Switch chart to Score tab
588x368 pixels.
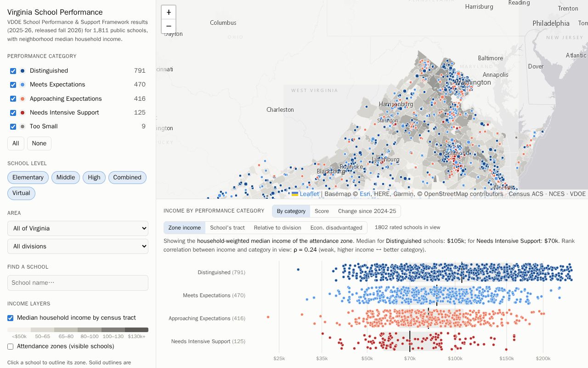coord(322,211)
